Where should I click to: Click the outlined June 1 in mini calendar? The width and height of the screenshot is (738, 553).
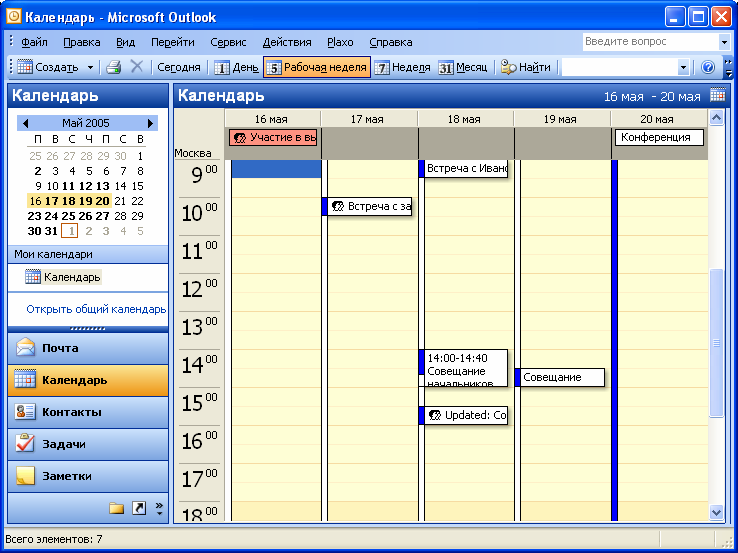coord(70,231)
